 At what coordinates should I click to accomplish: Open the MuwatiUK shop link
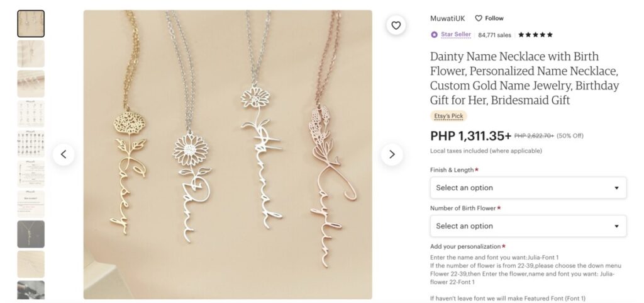coord(447,18)
